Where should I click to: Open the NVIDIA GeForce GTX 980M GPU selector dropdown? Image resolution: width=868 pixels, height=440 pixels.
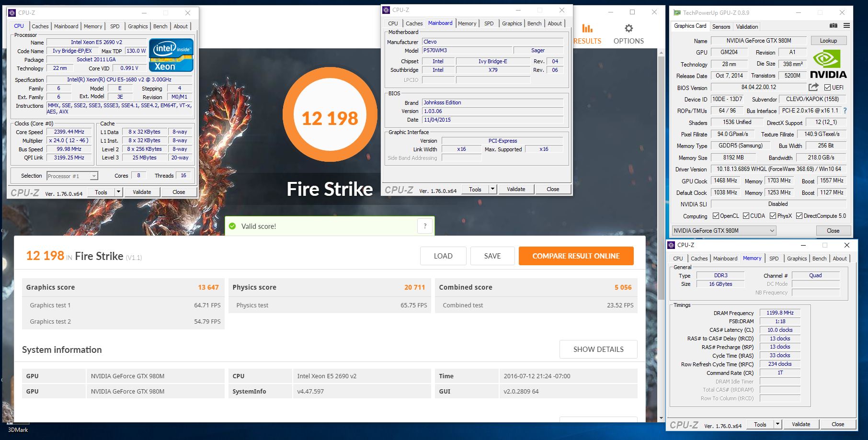724,230
